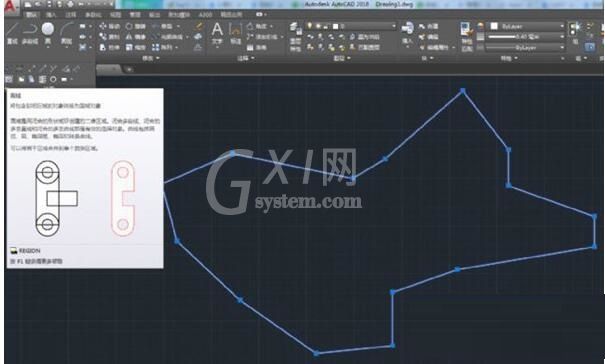Select the Arc (圆弧) tool
Screen dimensions: 605x364
(x=66, y=33)
